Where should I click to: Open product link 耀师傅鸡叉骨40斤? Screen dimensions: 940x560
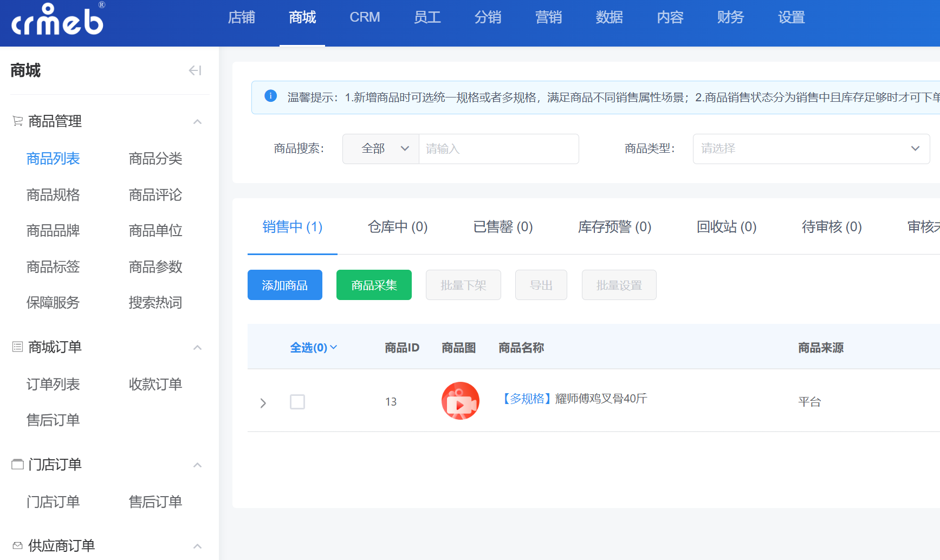(x=601, y=399)
